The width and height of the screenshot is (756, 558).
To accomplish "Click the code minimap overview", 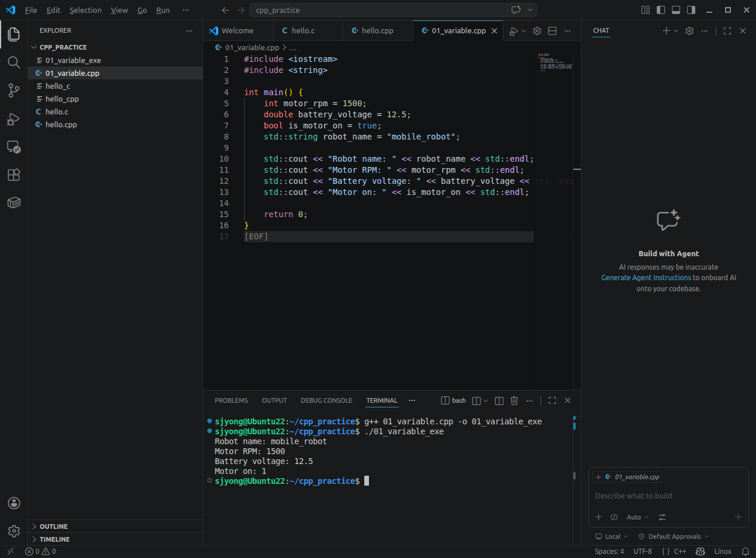I will 555,62.
